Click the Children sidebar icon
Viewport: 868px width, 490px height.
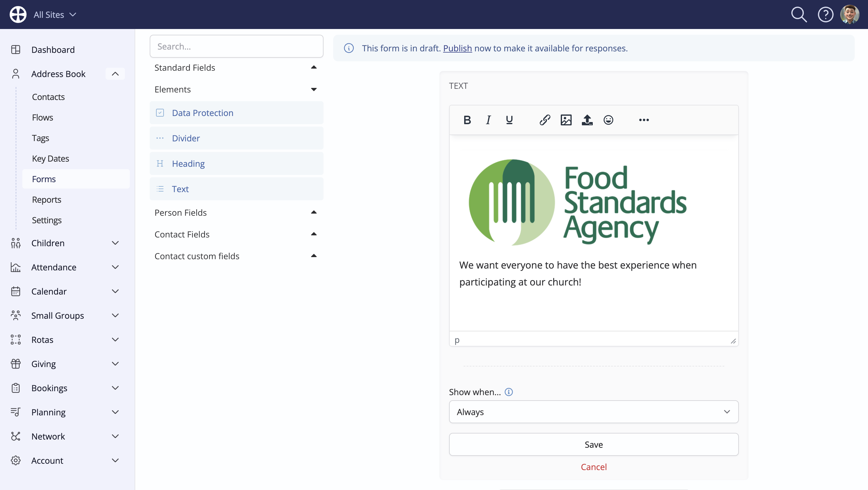coord(15,243)
